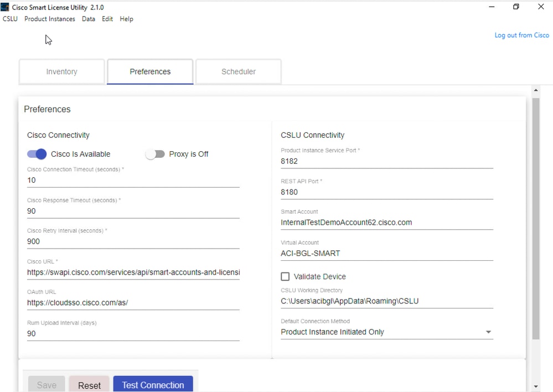Click the Rum Upload Interval field

[x=133, y=334]
